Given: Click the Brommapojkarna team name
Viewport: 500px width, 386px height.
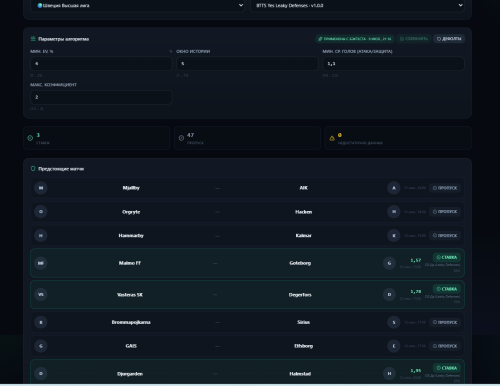Looking at the screenshot, I should pos(131,322).
